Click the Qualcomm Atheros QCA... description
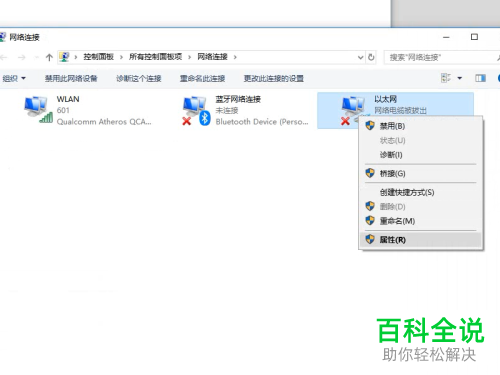500x375 pixels. (104, 122)
